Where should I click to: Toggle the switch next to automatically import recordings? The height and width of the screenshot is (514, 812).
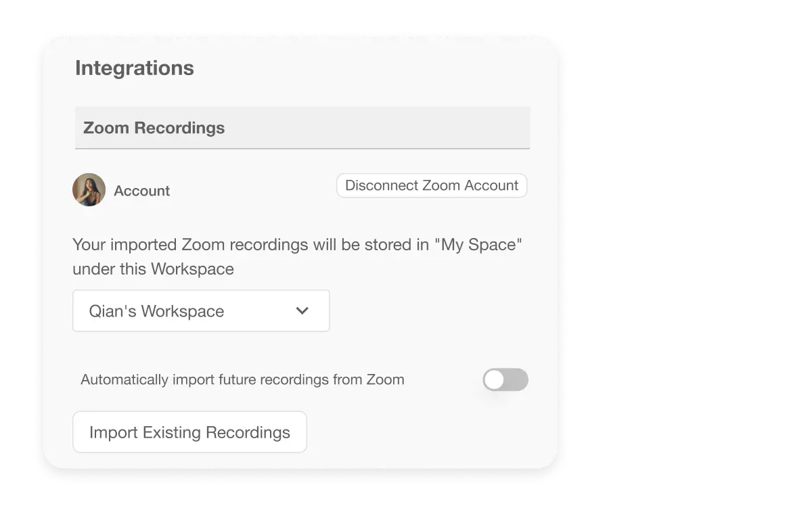pos(505,380)
